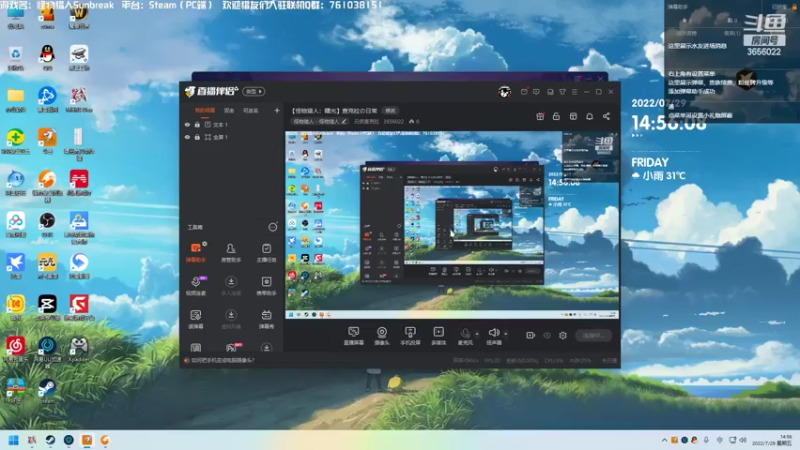Click the PK tool icon
The image size is (800, 450).
click(232, 348)
